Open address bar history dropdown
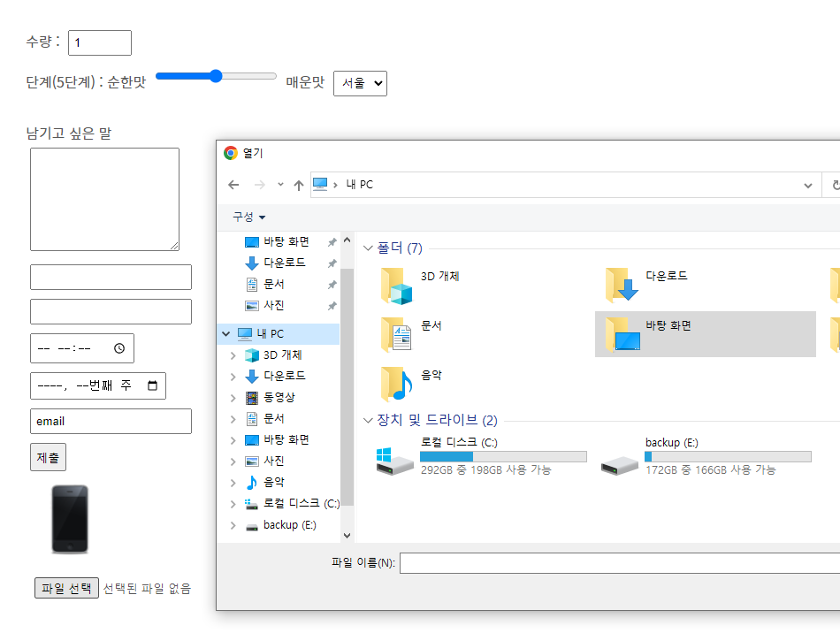Screen dimensions: 840x633 [x=808, y=186]
